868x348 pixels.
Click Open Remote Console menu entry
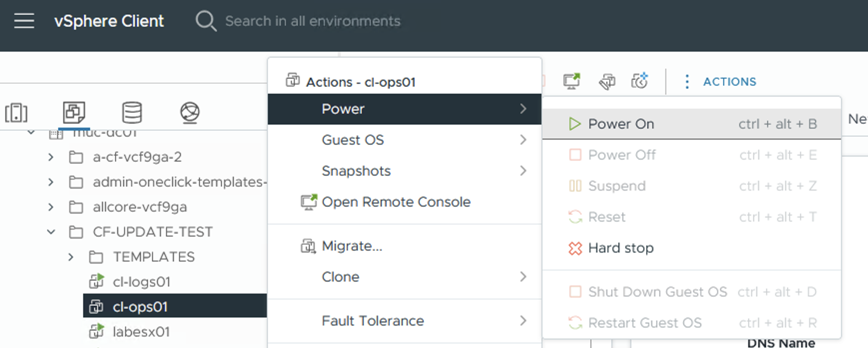click(x=396, y=202)
